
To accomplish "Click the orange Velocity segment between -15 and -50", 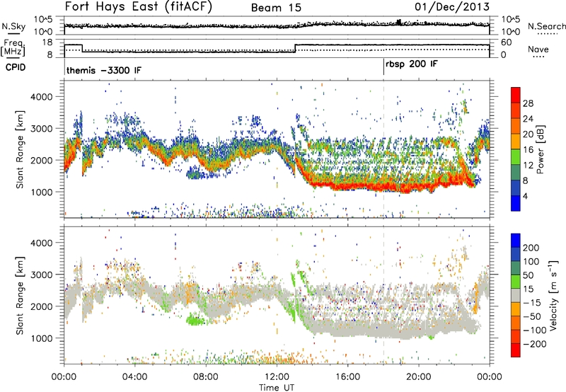I will (516, 309).
